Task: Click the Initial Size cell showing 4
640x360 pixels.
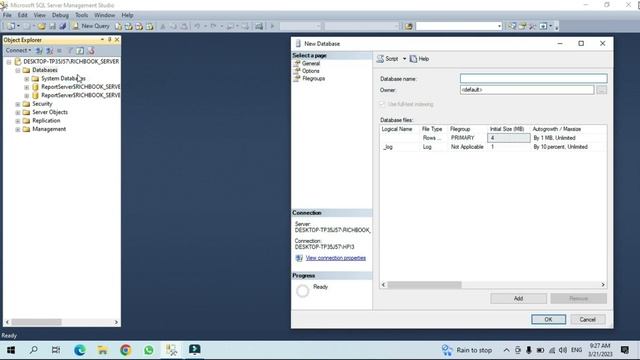Action: point(509,138)
